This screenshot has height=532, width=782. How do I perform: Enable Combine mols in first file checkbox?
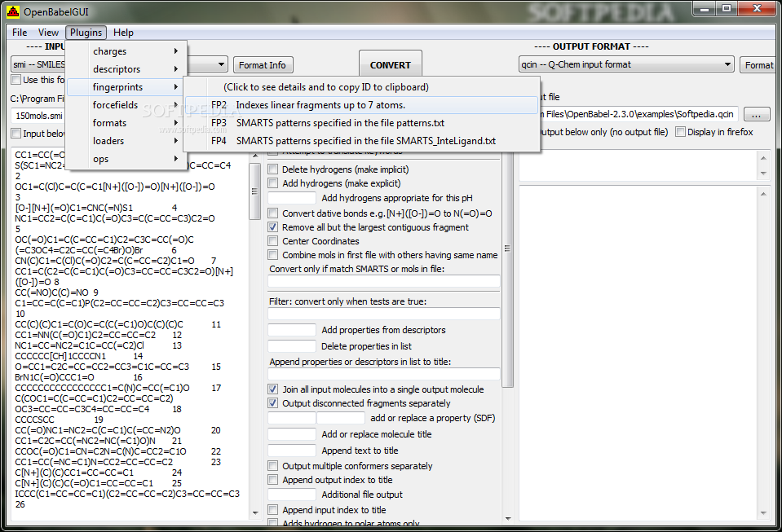[273, 255]
